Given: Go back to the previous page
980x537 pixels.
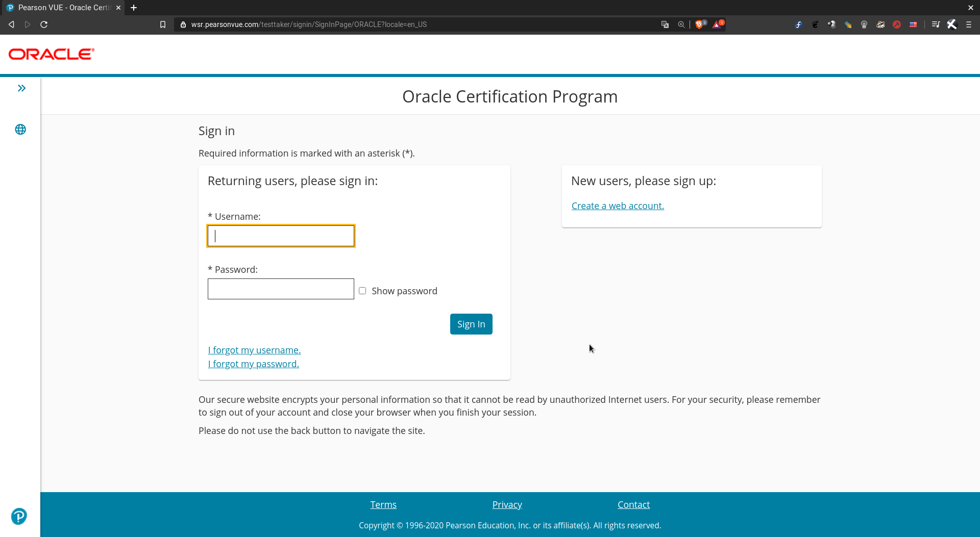Looking at the screenshot, I should (11, 24).
